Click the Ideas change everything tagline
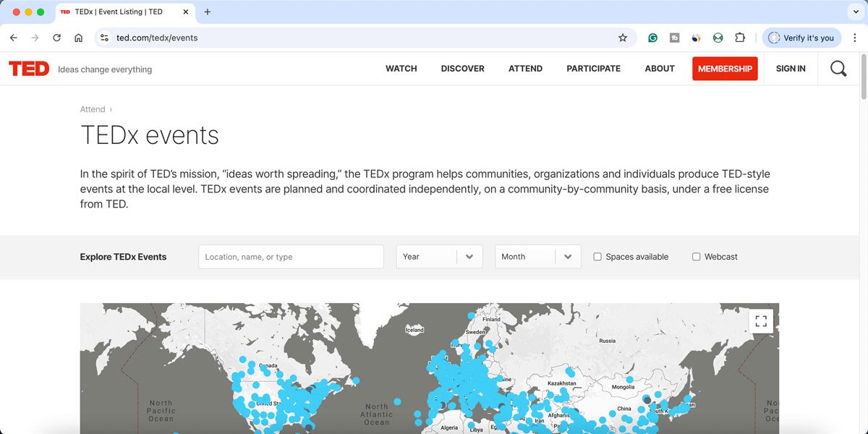The width and height of the screenshot is (868, 434). click(105, 69)
